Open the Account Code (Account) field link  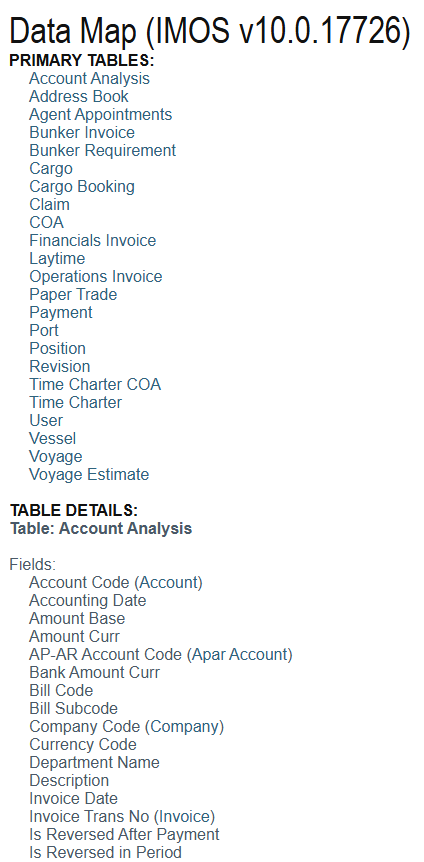click(115, 583)
